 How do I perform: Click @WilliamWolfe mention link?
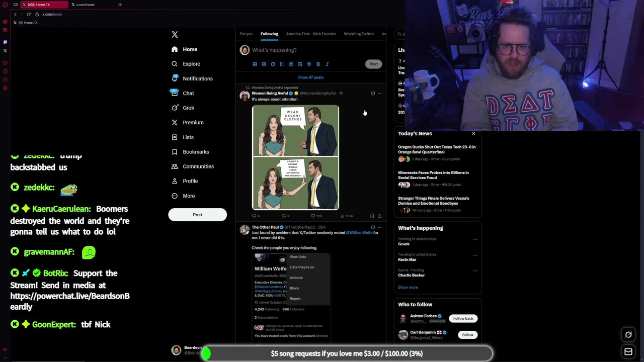[359, 233]
